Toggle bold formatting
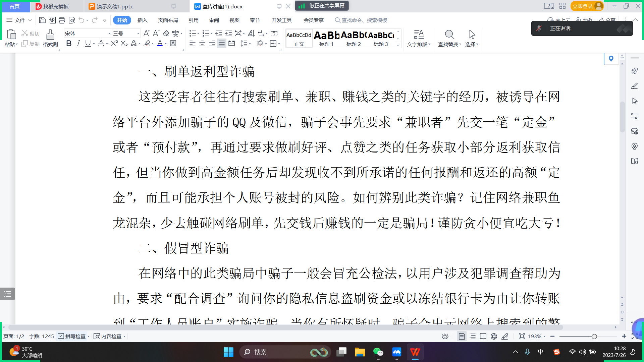 point(69,43)
